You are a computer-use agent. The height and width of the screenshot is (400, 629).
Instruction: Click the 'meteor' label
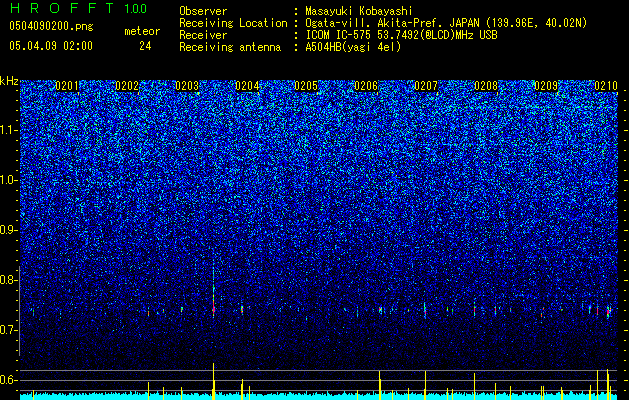pos(142,31)
